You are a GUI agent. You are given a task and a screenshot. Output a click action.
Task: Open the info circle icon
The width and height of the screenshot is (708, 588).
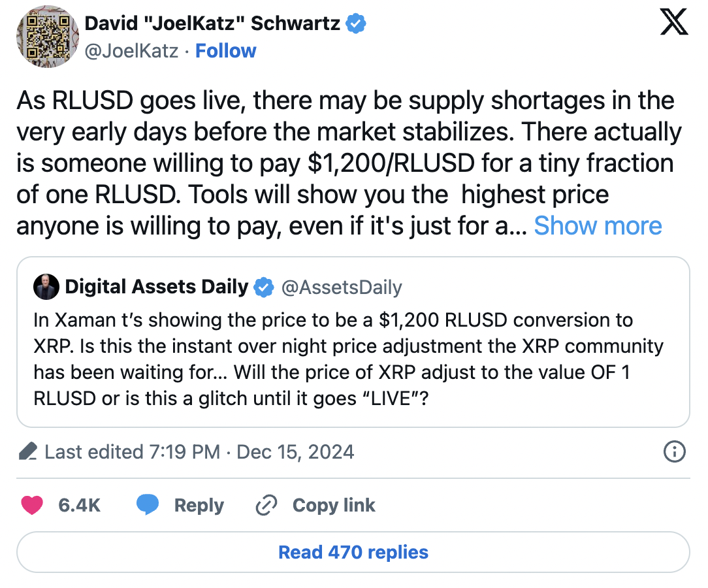pos(674,451)
